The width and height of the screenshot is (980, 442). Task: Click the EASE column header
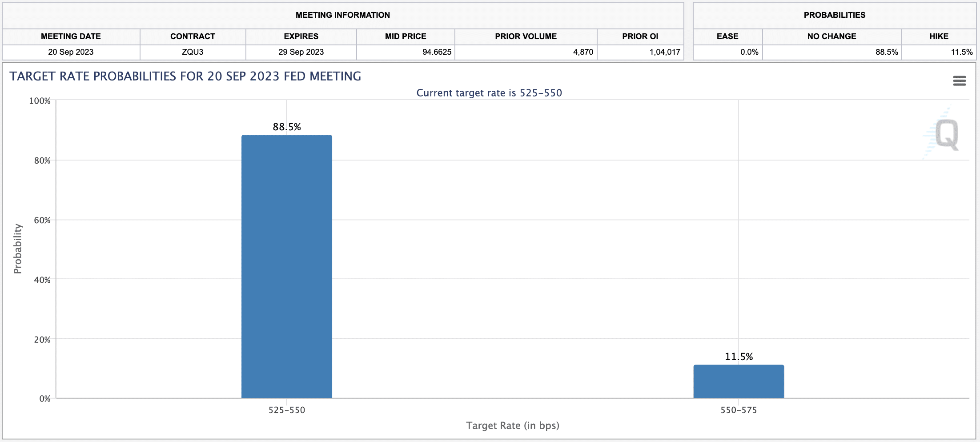[727, 36]
